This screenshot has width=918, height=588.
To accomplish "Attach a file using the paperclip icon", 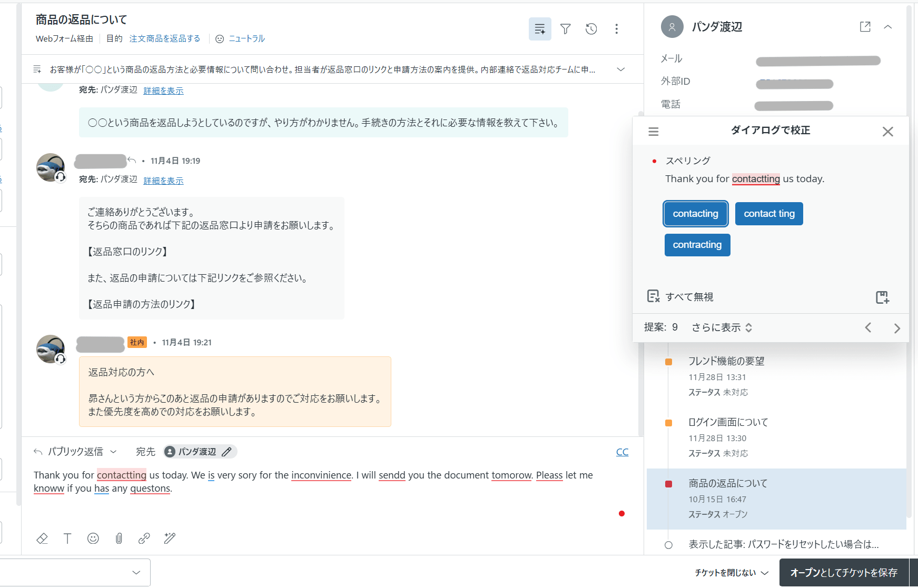I will tap(119, 538).
